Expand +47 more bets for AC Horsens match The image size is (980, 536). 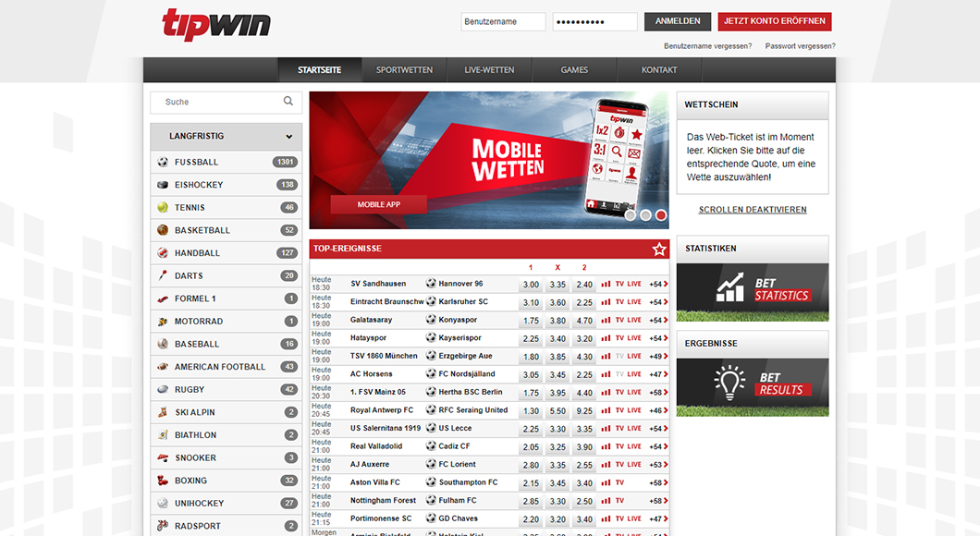tap(657, 374)
